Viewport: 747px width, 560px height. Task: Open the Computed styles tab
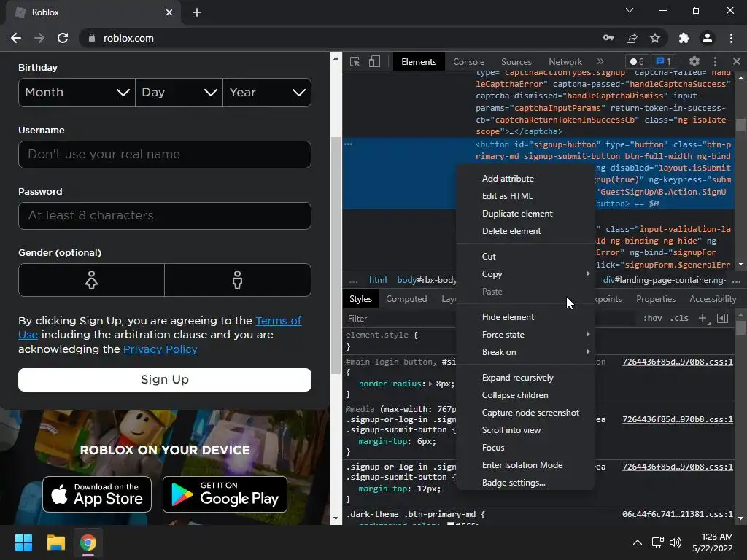pos(406,299)
